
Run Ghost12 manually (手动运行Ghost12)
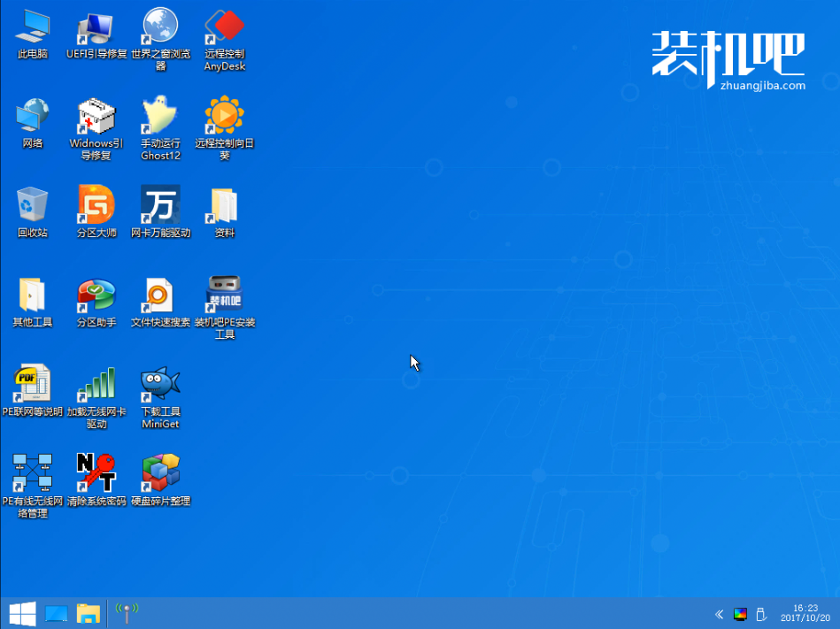[160, 115]
